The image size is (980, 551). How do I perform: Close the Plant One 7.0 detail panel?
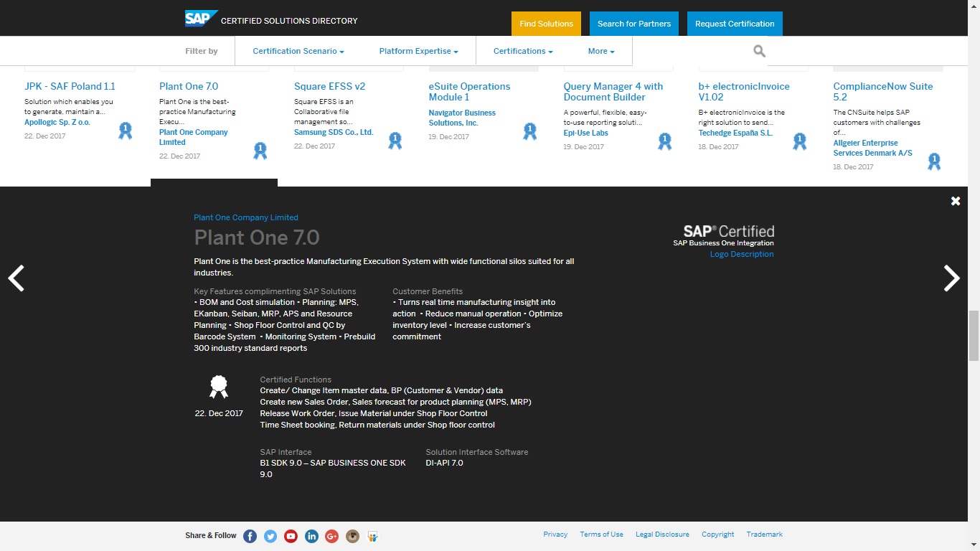955,202
